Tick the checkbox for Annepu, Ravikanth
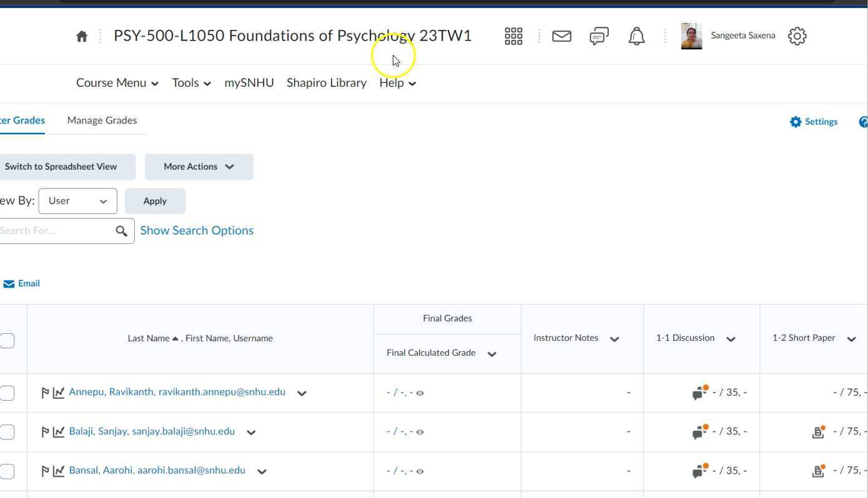868x498 pixels. [x=7, y=393]
